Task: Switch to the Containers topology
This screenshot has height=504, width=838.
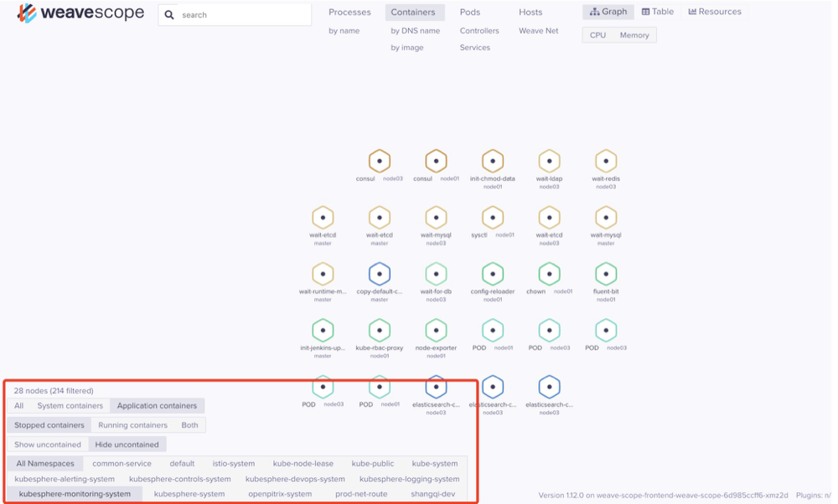Action: pos(413,12)
